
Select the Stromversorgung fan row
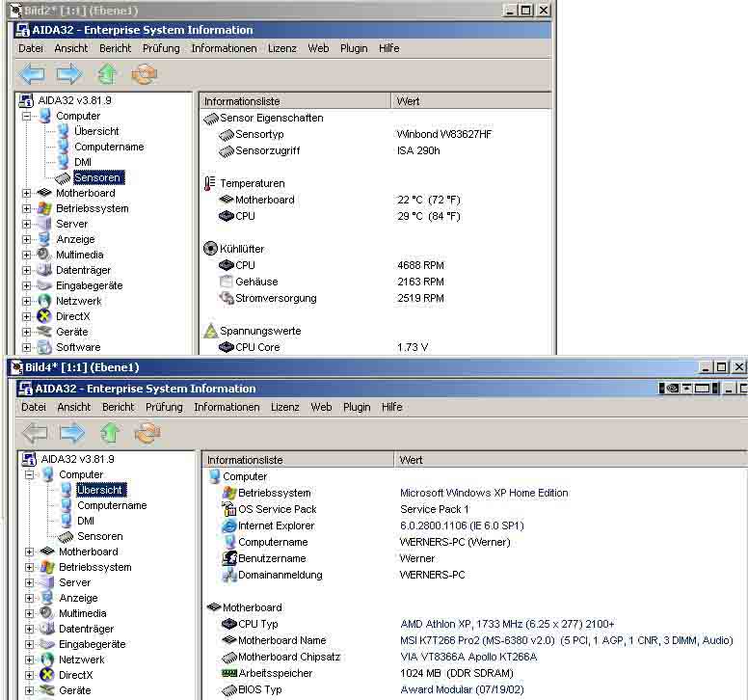coord(331,298)
